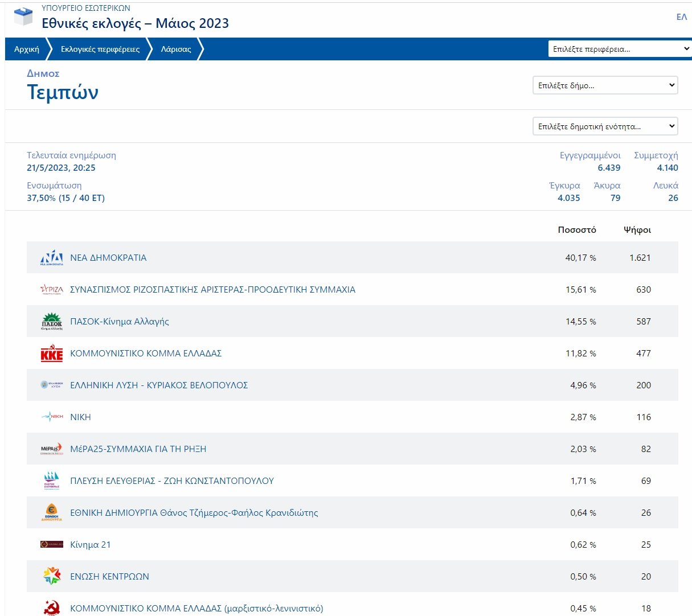Click the ΣΥΡΙΖΑ party logo
The image size is (692, 616).
(x=52, y=290)
